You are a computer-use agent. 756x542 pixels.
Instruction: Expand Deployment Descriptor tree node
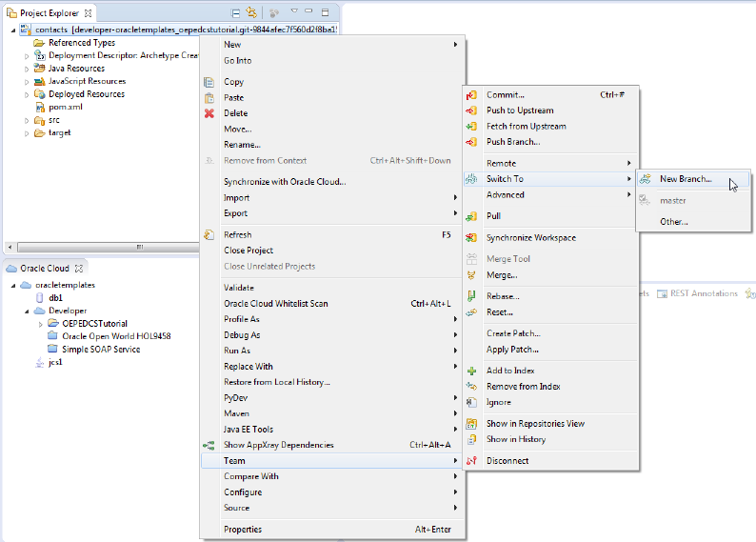click(x=27, y=56)
